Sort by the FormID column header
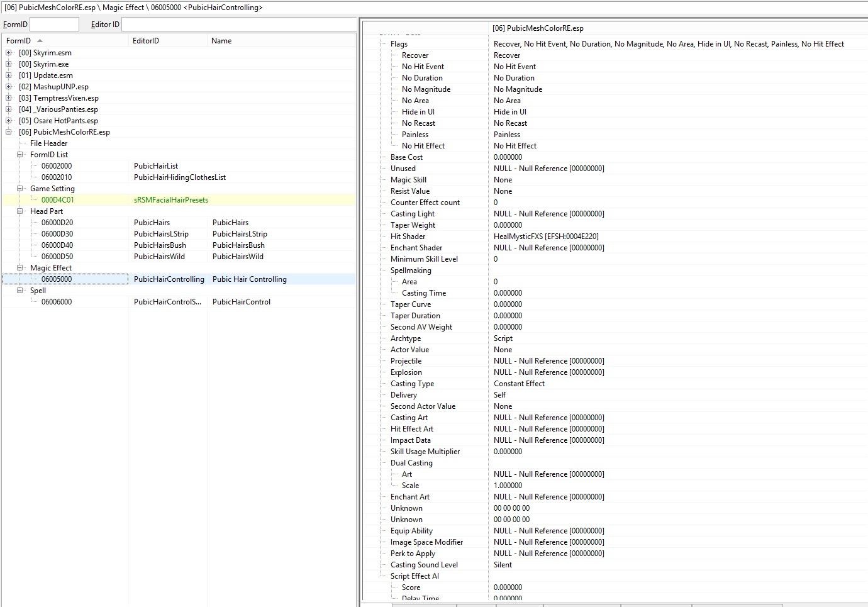The image size is (868, 607). [65, 41]
